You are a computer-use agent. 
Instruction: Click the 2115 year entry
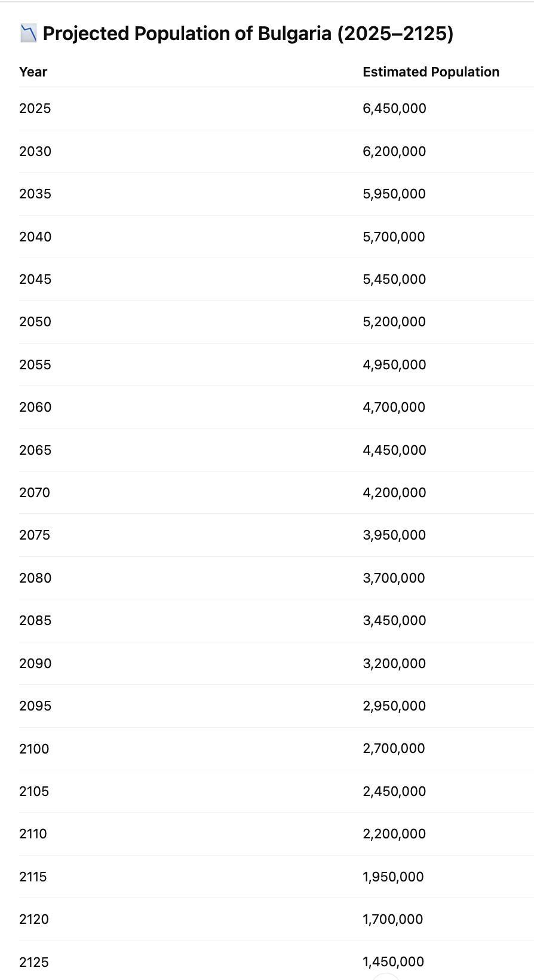tap(33, 877)
